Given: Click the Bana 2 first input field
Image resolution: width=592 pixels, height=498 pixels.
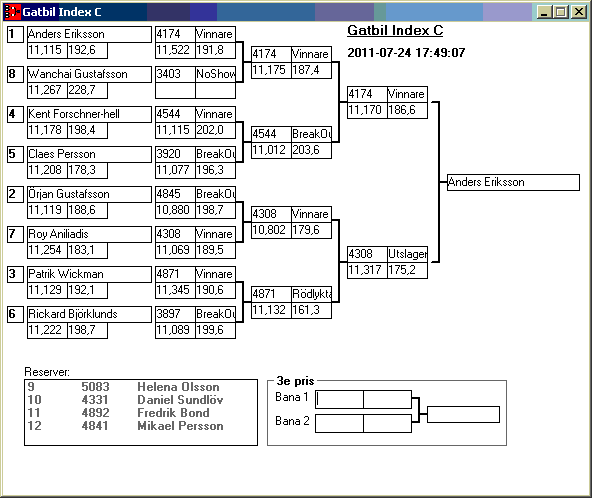Looking at the screenshot, I should click(x=339, y=424).
